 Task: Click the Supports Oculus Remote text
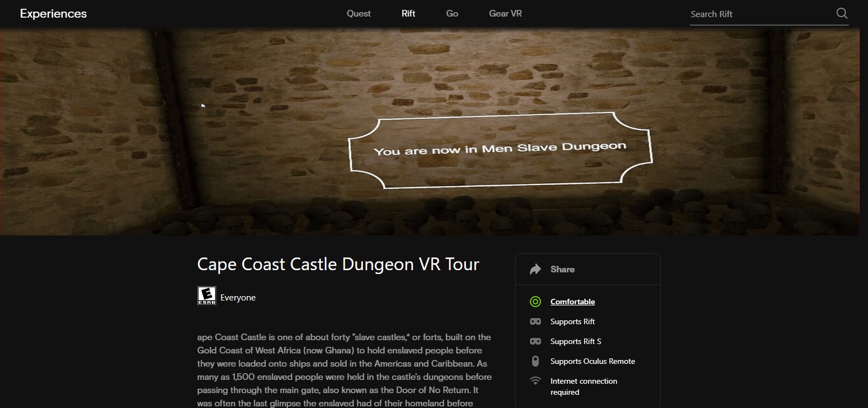pyautogui.click(x=593, y=361)
